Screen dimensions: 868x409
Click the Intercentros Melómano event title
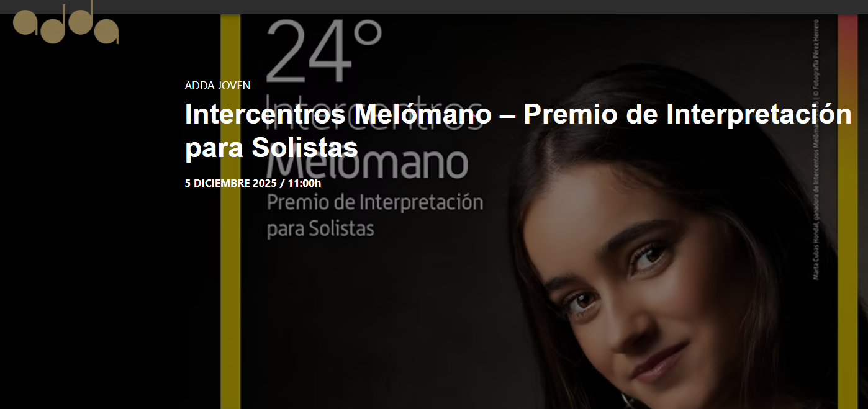coord(518,131)
